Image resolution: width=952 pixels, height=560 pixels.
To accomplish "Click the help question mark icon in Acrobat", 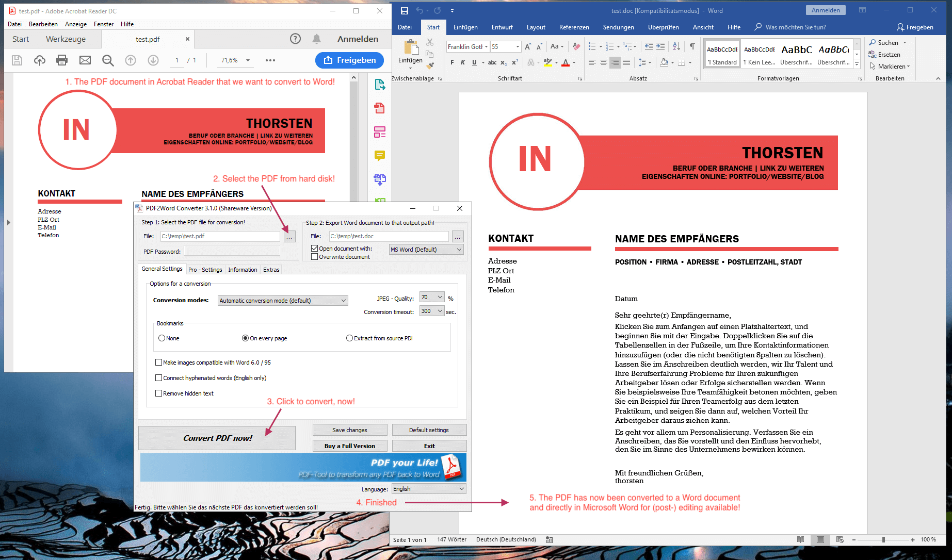I will [x=295, y=39].
